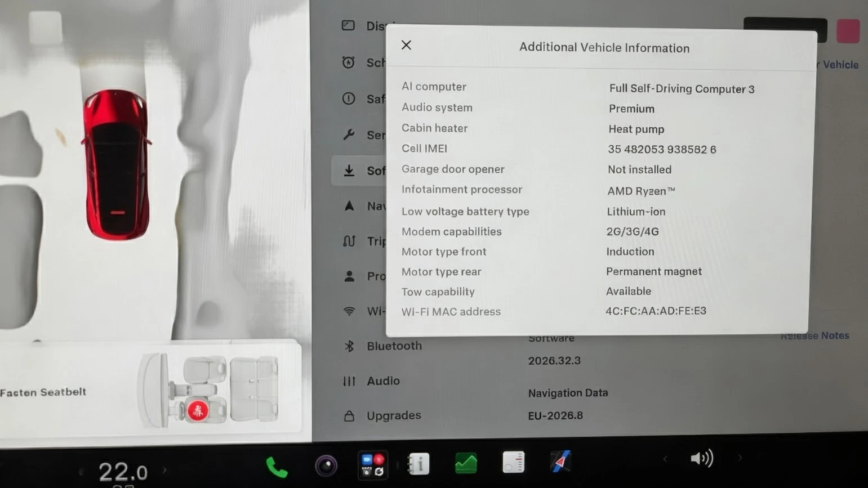This screenshot has width=868, height=488.
Task: Open the Navigation arrow icon in sidebar
Action: [349, 206]
